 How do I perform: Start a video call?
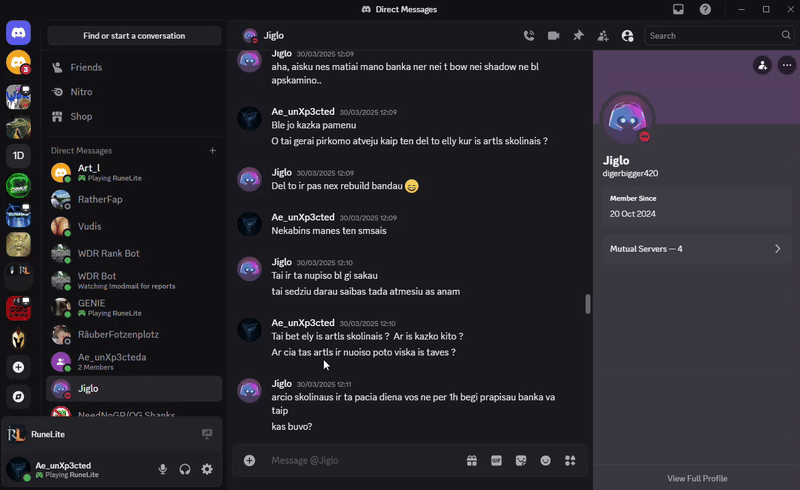tap(553, 36)
